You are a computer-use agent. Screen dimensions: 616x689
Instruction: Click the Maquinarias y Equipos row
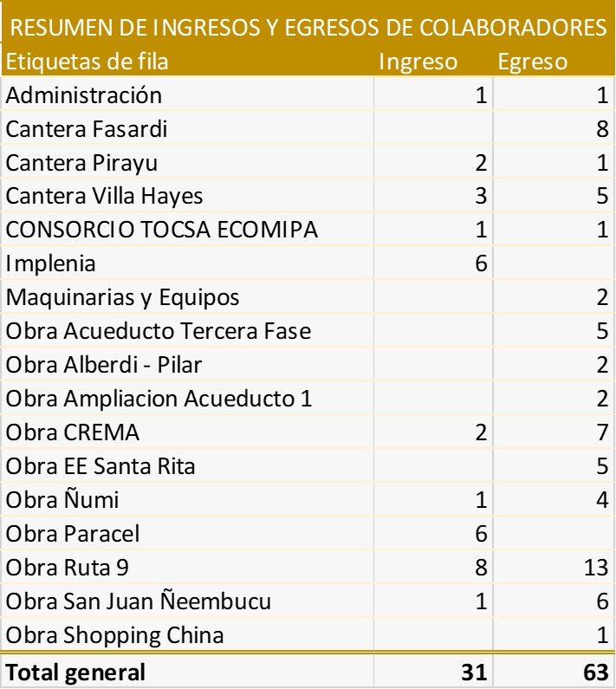point(308,297)
